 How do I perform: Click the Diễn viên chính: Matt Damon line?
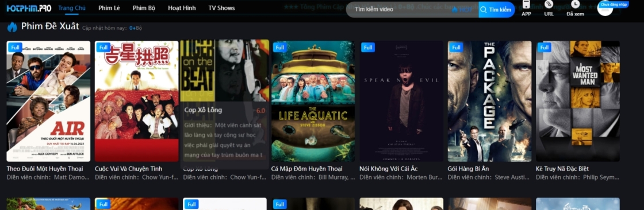pyautogui.click(x=48, y=177)
